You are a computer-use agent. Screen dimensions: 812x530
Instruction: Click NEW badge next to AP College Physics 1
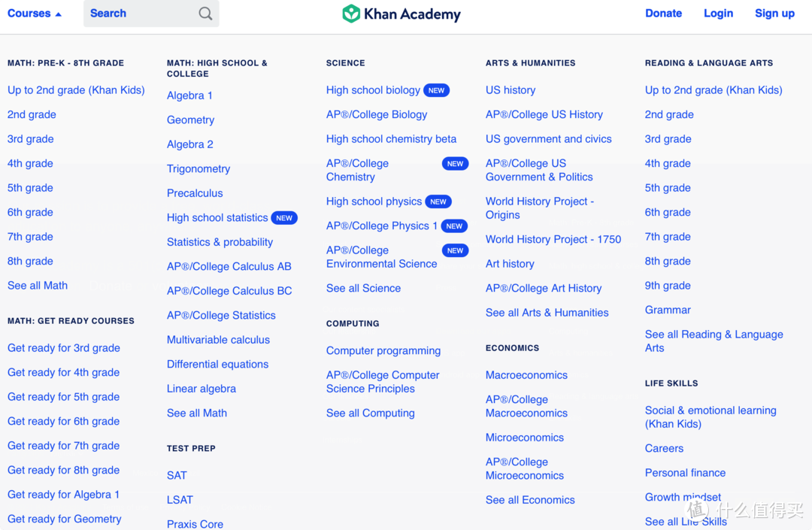(454, 226)
